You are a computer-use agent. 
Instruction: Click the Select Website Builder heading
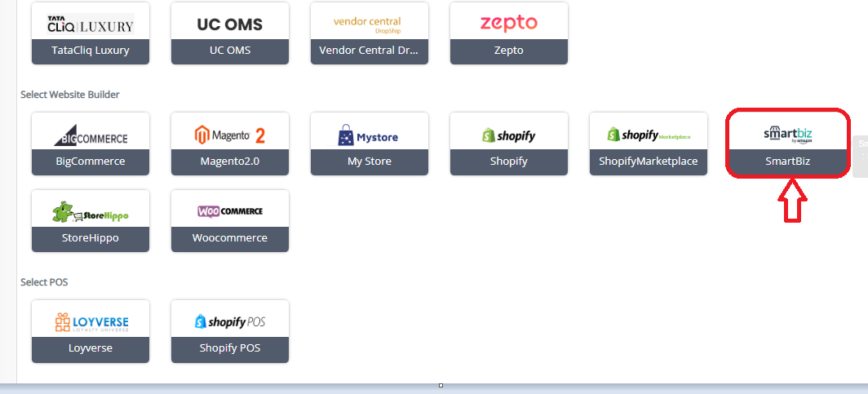click(x=70, y=95)
